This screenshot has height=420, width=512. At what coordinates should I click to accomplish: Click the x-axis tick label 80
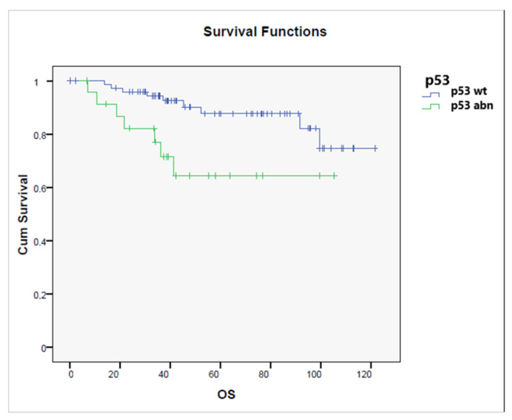pyautogui.click(x=264, y=374)
